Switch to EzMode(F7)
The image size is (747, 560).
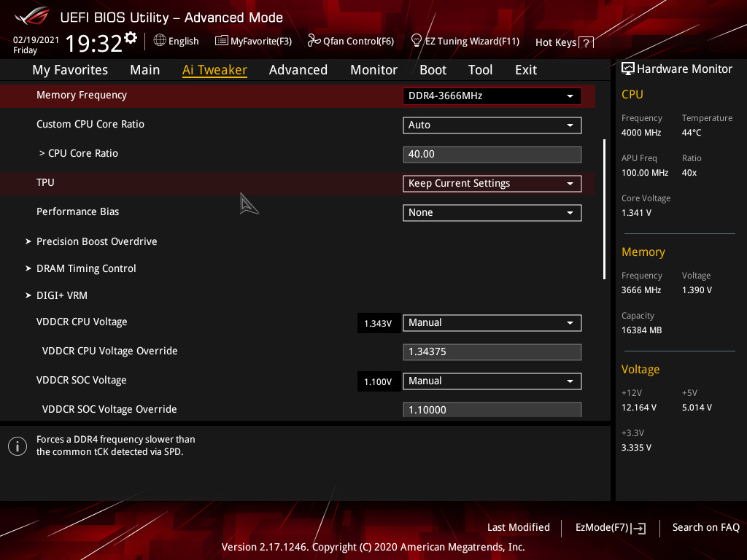point(611,528)
